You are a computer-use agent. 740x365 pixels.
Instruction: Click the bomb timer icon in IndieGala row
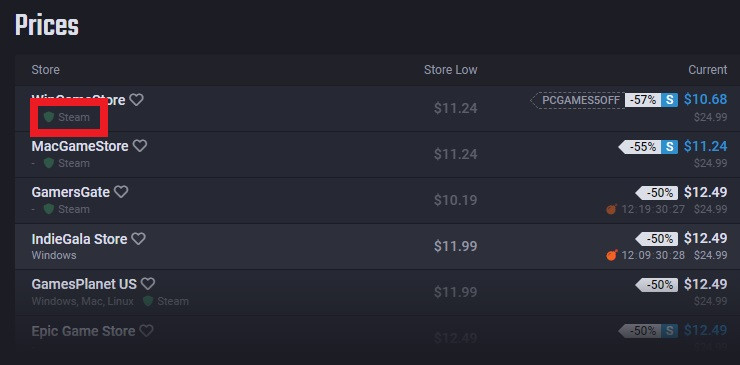[x=612, y=255]
